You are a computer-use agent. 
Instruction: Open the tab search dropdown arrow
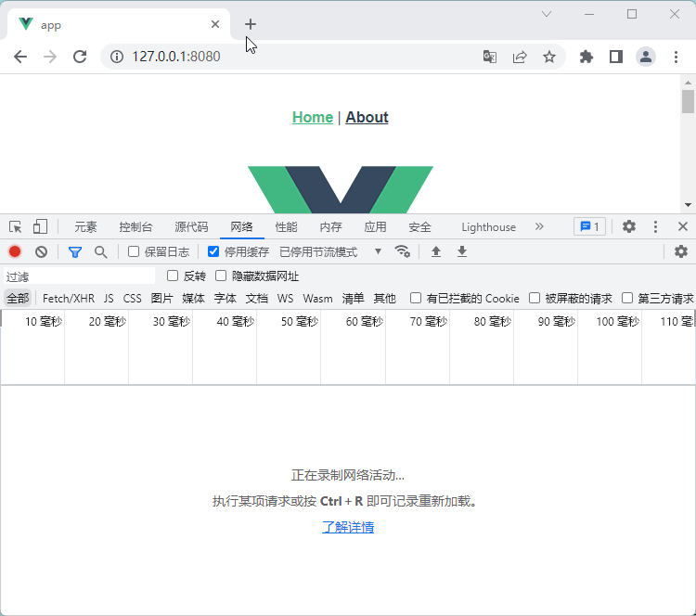coord(547,14)
